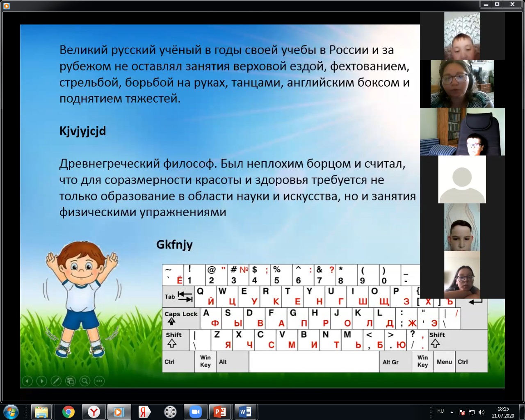Click the Windows Start button
The height and width of the screenshot is (420, 525).
tap(11, 411)
